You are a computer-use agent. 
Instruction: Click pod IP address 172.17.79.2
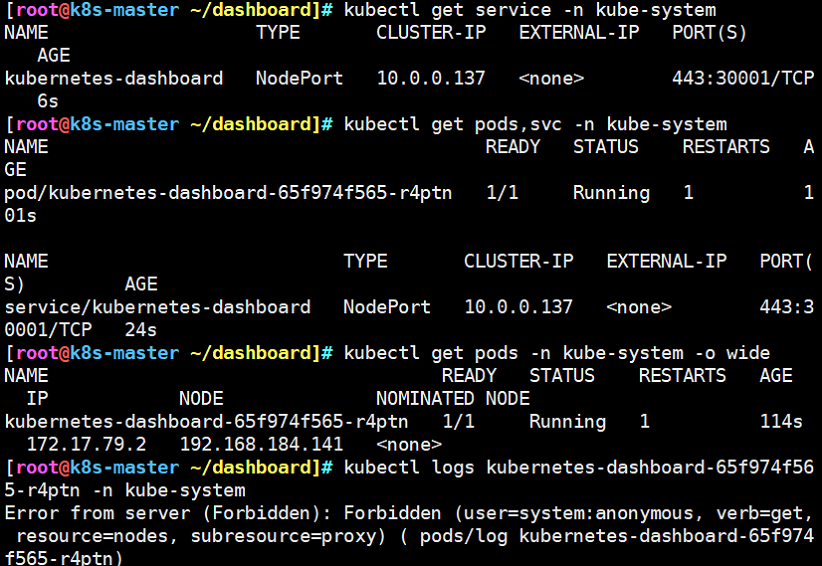click(x=86, y=444)
